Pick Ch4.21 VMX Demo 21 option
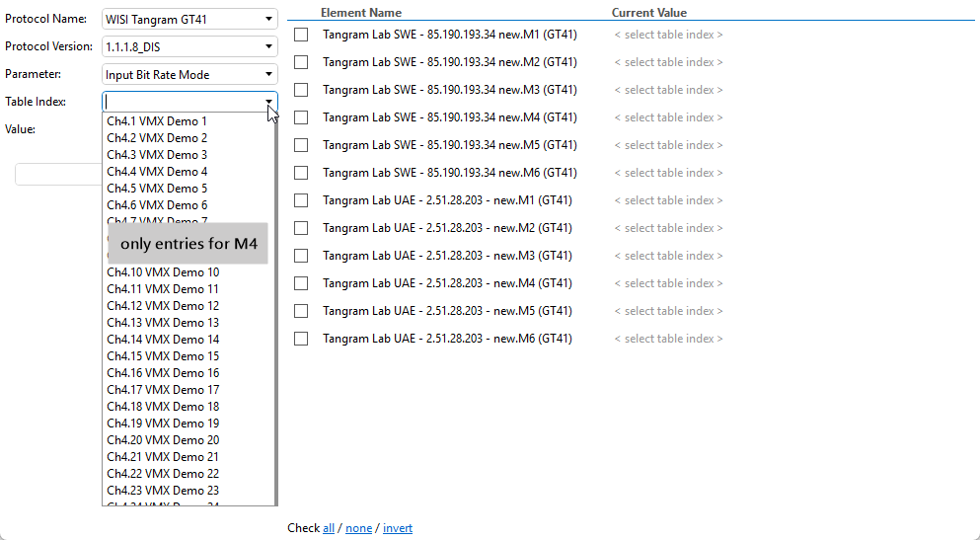The width and height of the screenshot is (980, 540). (163, 457)
